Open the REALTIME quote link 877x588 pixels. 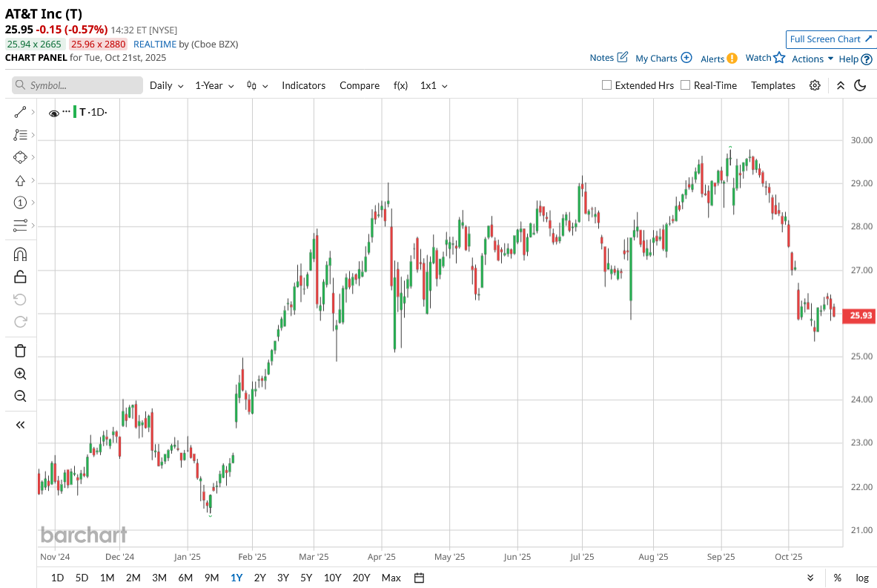click(155, 44)
